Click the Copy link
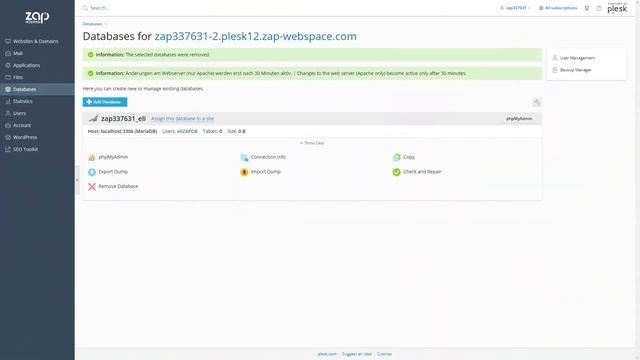The image size is (640, 360). coord(409,157)
